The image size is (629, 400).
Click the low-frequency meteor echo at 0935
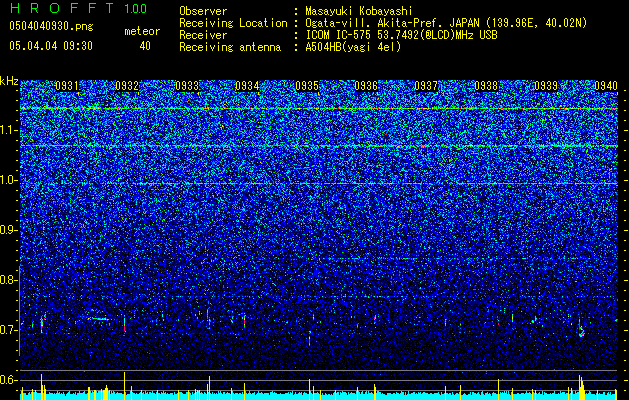point(309,338)
